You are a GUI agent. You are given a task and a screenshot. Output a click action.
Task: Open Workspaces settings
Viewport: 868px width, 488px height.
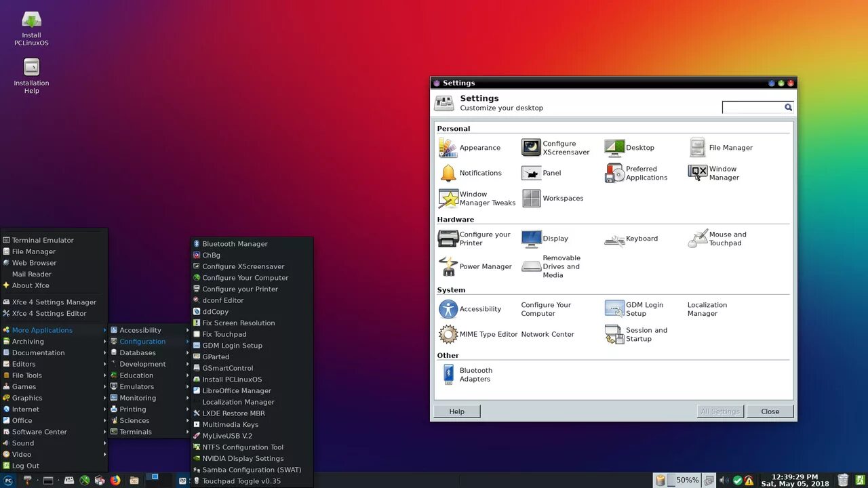pos(553,199)
